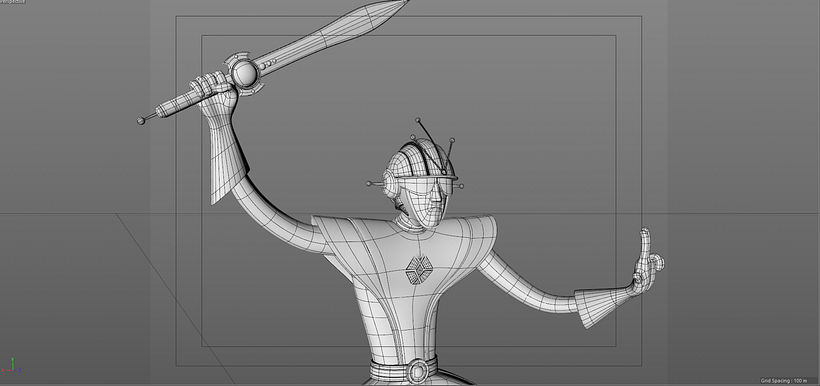820x386 pixels.
Task: Click the Perspective viewport label
Action: coord(12,2)
